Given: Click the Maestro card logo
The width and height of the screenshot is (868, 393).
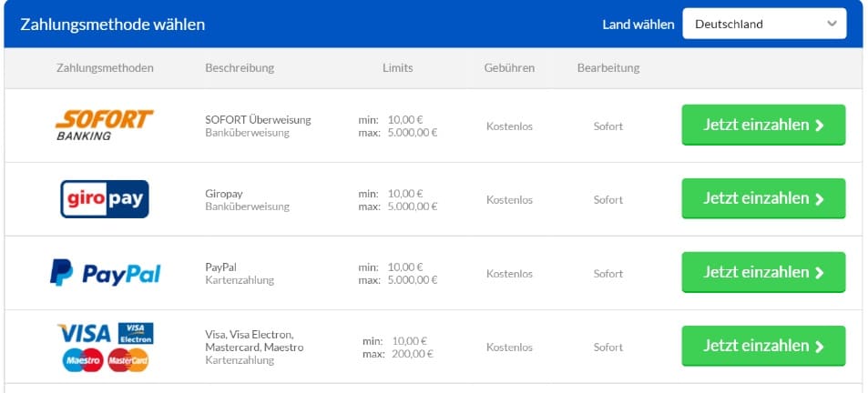Looking at the screenshot, I should click(x=83, y=360).
